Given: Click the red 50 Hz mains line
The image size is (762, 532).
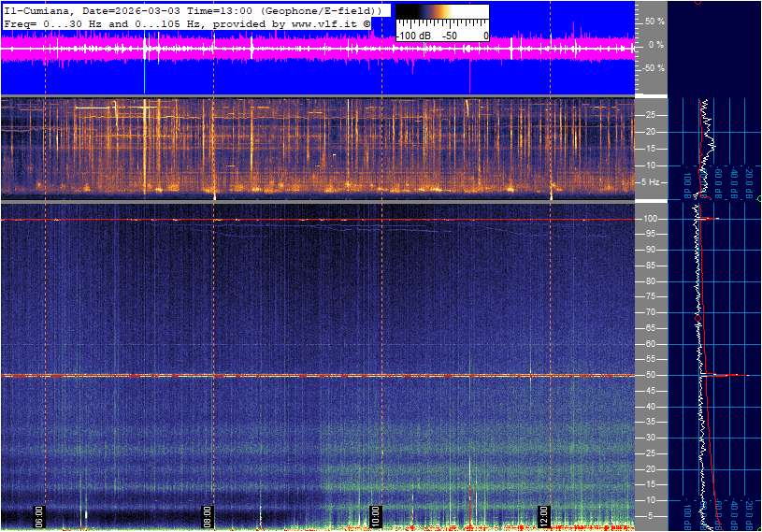Looking at the screenshot, I should pyautogui.click(x=280, y=376).
